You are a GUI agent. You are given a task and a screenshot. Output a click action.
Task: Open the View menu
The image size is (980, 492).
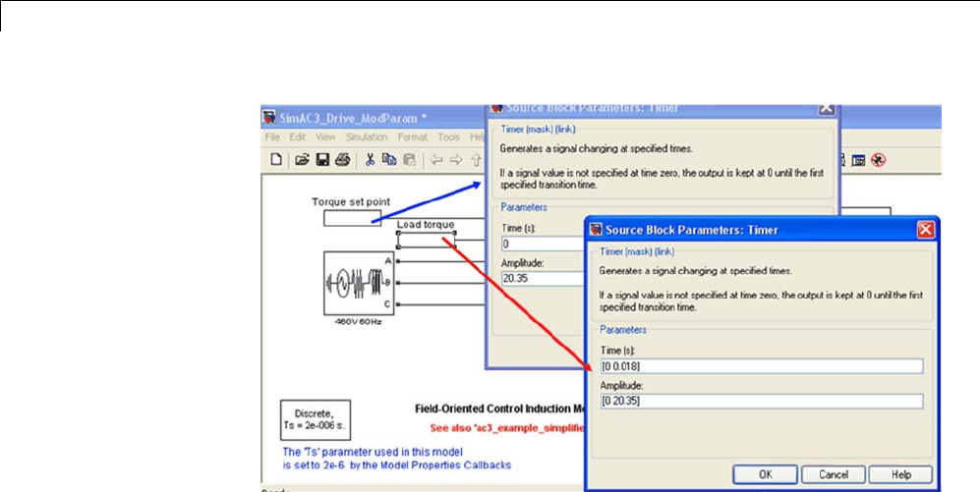pos(325,137)
